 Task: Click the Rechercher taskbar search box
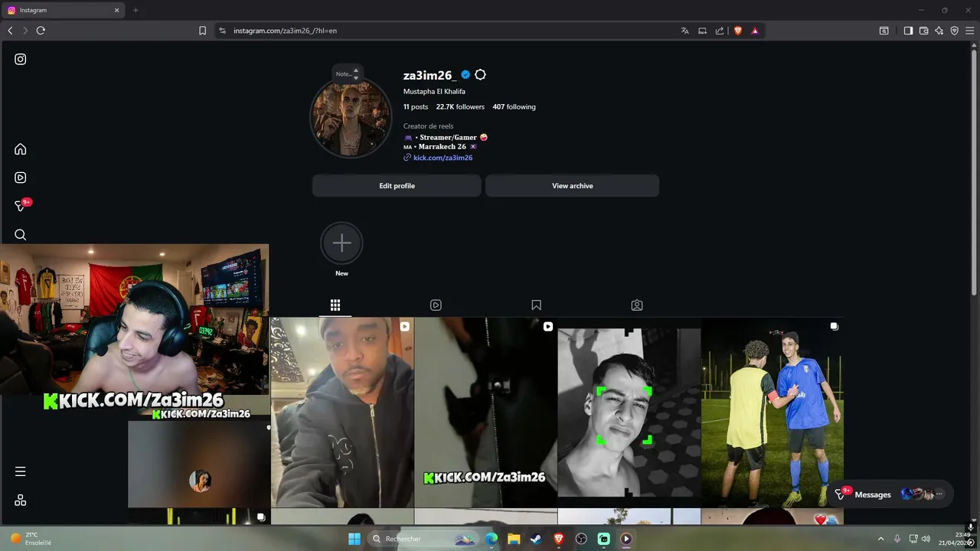423,539
